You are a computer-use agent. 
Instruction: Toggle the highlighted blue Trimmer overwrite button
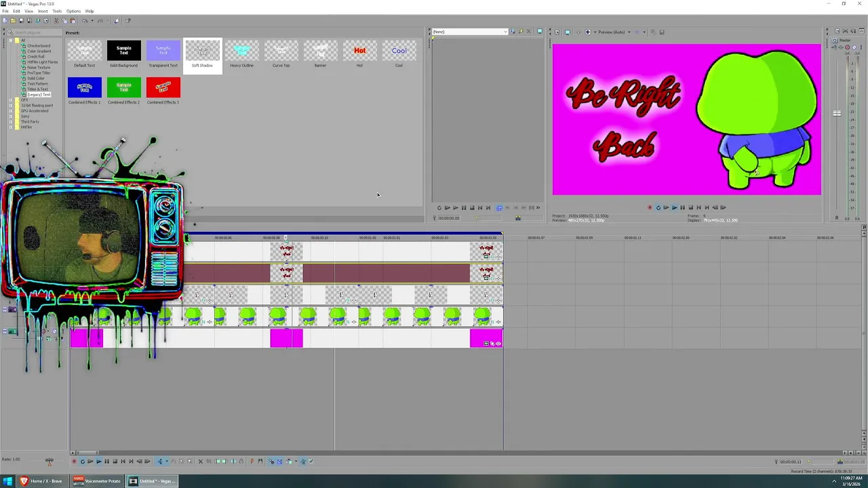499,207
